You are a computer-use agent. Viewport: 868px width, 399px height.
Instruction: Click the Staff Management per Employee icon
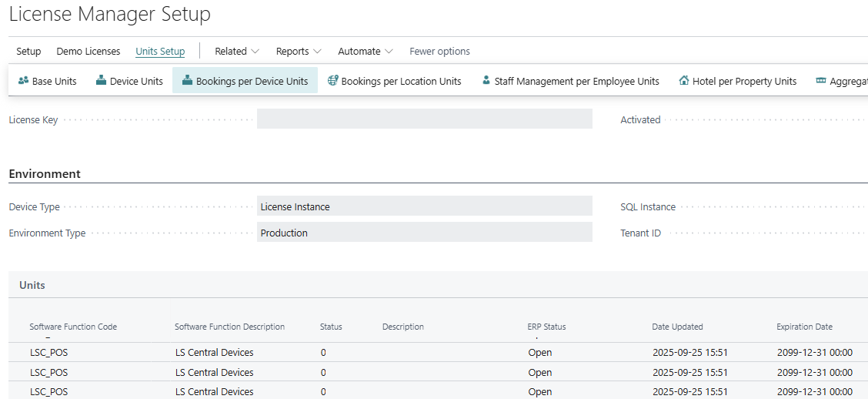[x=486, y=81]
